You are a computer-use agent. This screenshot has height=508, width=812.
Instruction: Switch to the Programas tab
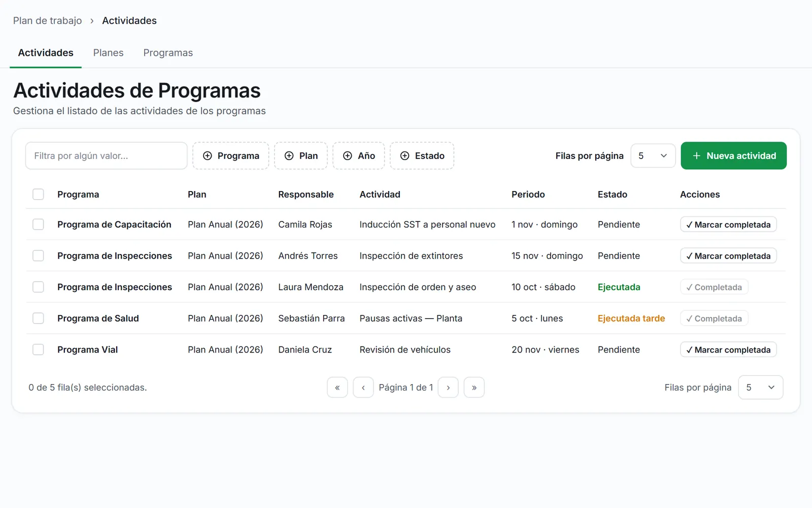click(168, 53)
